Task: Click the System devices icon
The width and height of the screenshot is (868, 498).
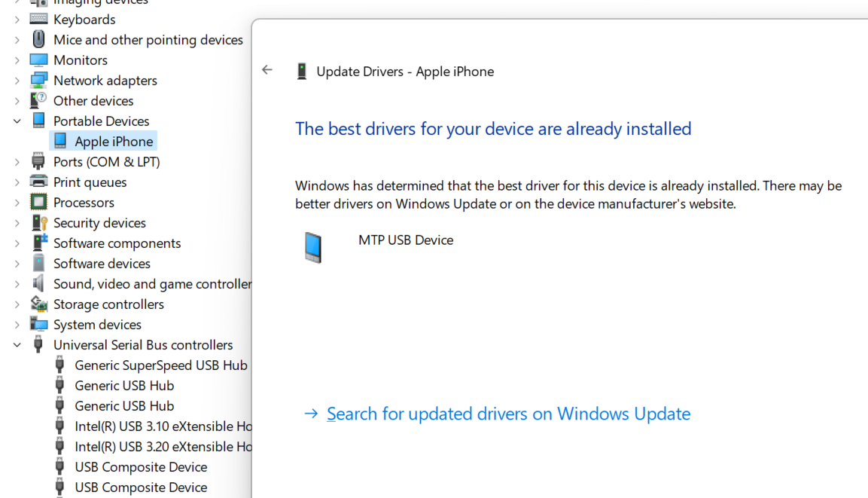Action: click(38, 324)
